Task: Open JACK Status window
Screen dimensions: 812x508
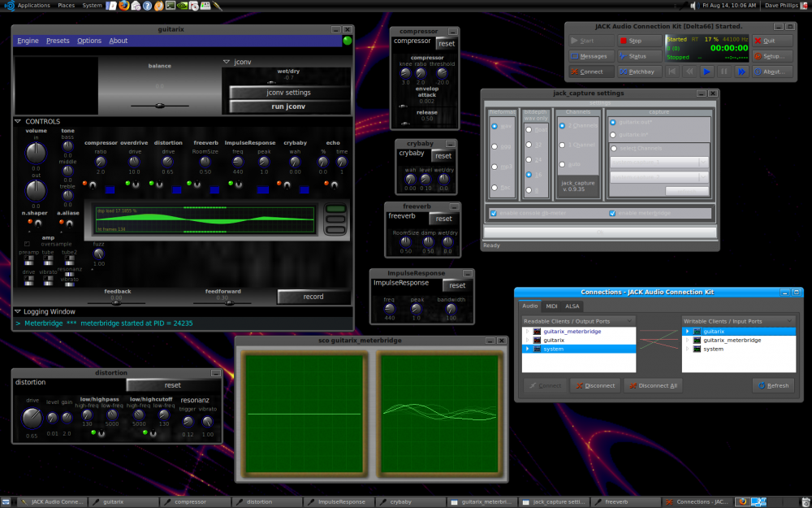Action: pyautogui.click(x=640, y=56)
